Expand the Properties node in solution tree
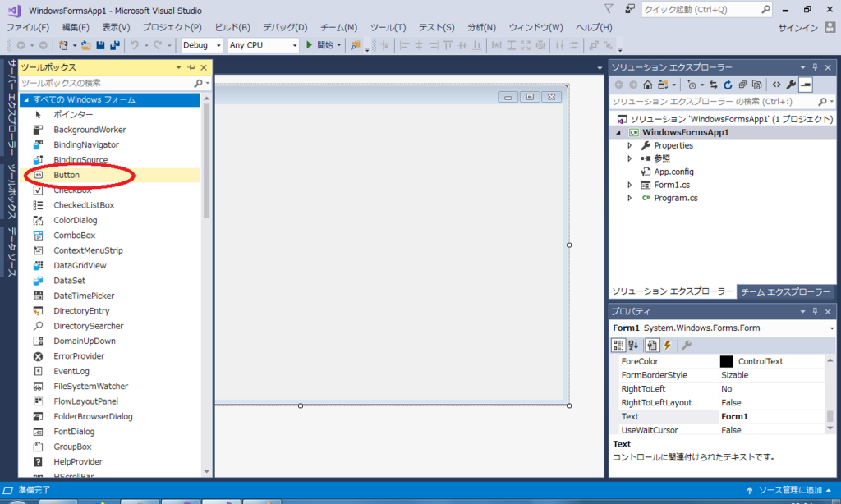841x504 pixels. (x=630, y=145)
